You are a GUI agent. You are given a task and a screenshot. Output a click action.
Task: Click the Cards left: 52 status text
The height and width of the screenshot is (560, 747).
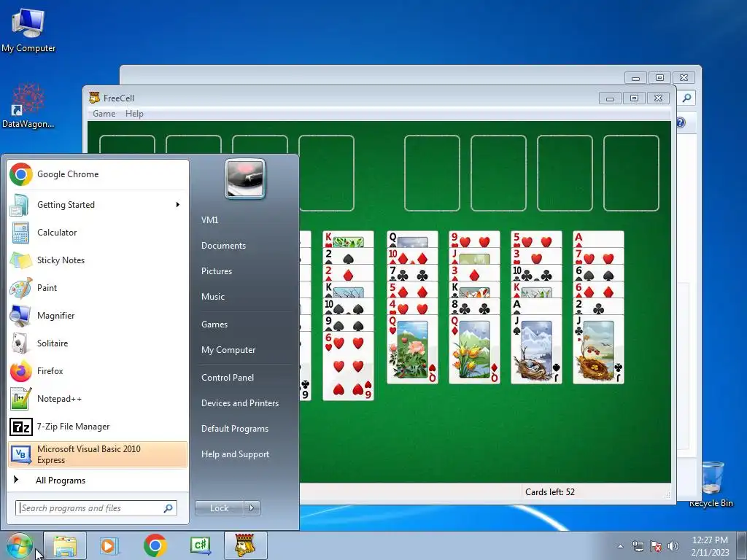pos(550,492)
